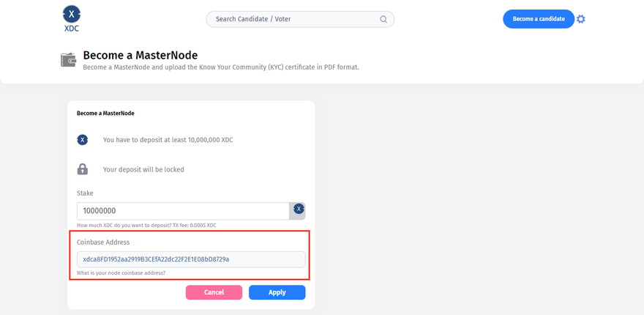Viewport: 644px width, 315px height.
Task: Click the XDC icon inside the Stake field
Action: [298, 210]
